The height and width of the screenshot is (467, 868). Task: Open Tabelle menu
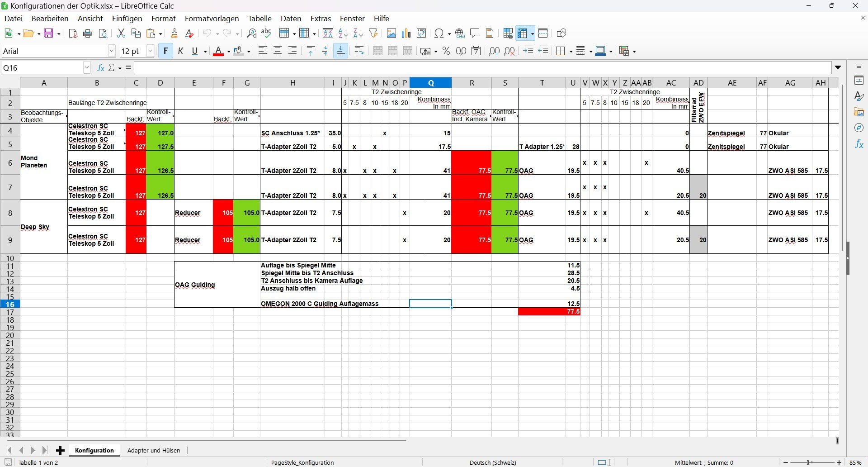pyautogui.click(x=260, y=19)
